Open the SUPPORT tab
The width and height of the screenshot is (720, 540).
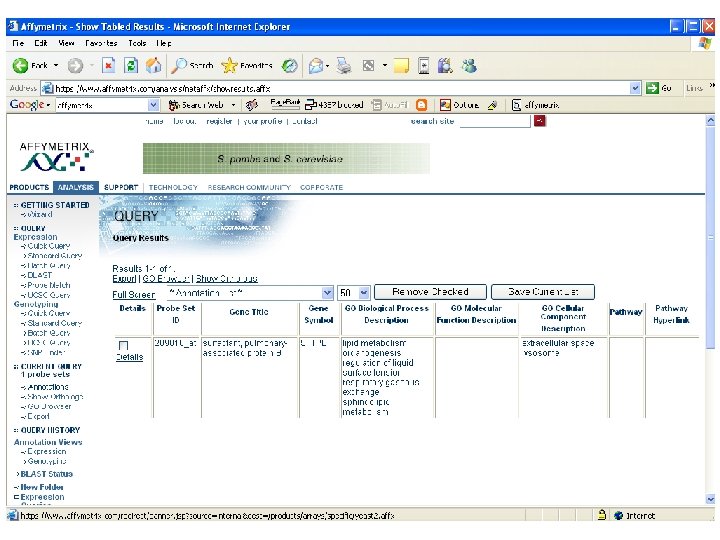pyautogui.click(x=121, y=187)
